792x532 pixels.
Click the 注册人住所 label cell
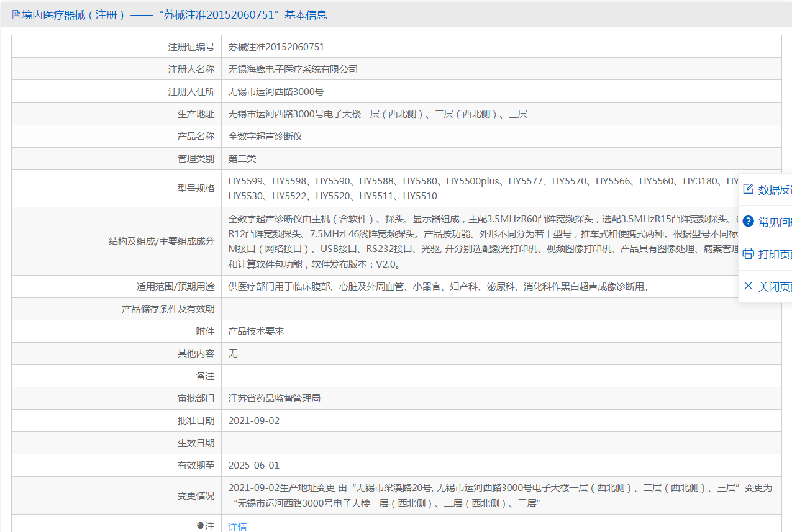[x=117, y=91]
